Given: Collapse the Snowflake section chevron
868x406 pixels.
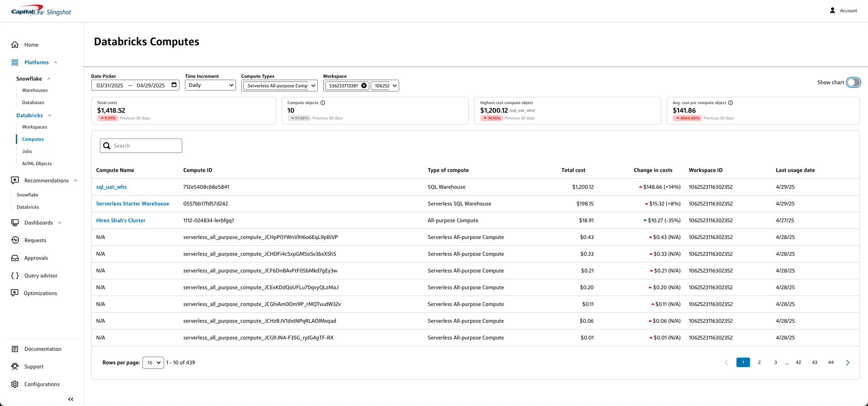Looking at the screenshot, I should click(49, 79).
